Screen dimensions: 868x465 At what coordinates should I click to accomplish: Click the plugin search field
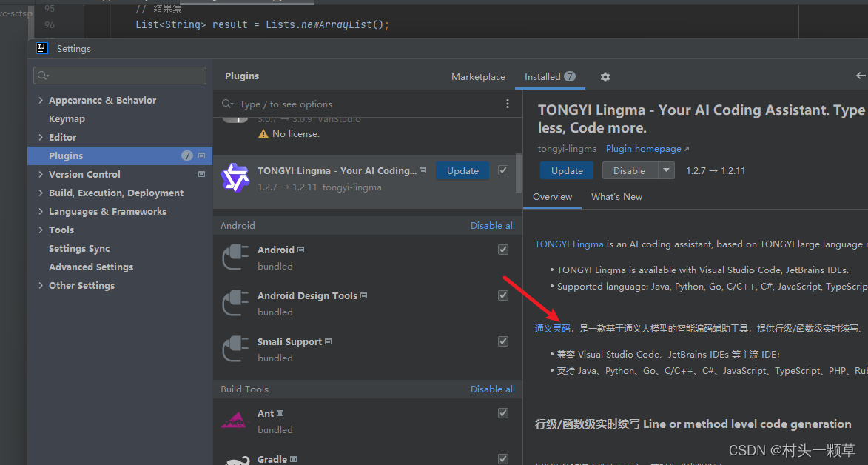(x=360, y=104)
